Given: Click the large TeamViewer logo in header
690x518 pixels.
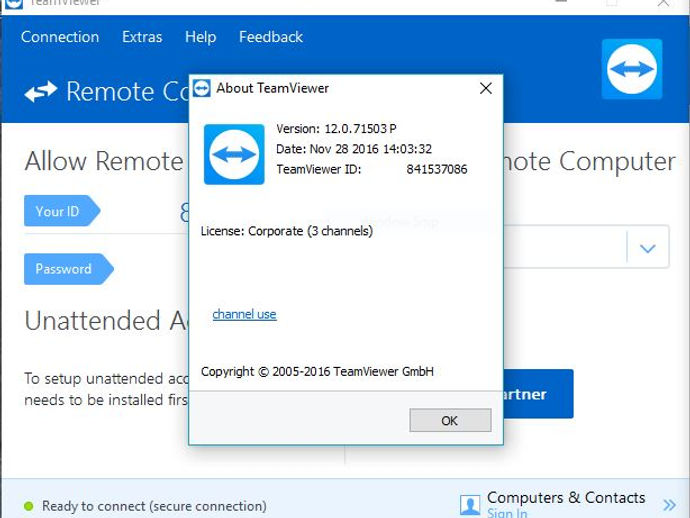Looking at the screenshot, I should (632, 69).
